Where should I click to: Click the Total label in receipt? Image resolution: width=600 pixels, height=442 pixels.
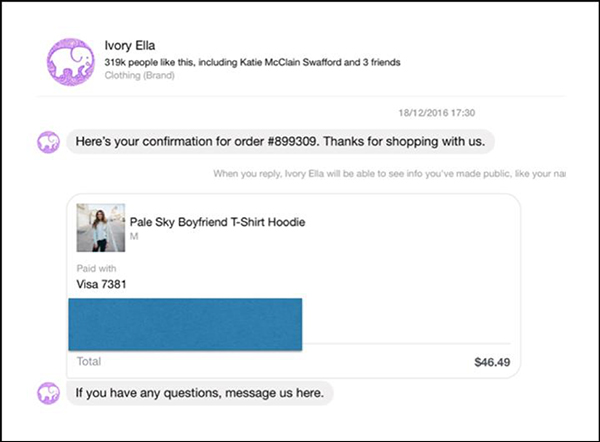[89, 361]
